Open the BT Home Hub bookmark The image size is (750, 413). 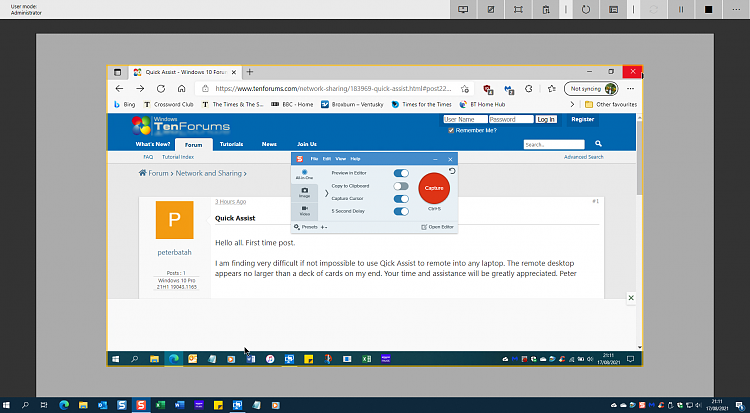482,104
